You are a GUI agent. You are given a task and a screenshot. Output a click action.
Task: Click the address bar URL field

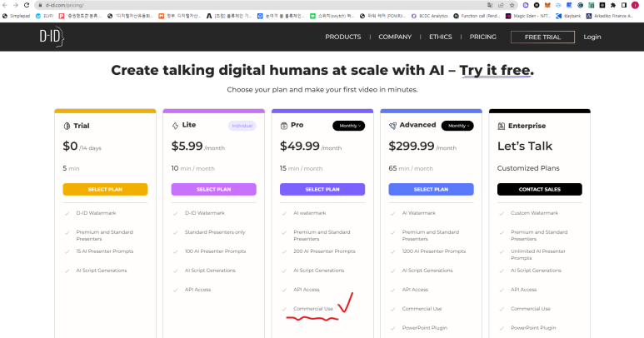pyautogui.click(x=263, y=5)
